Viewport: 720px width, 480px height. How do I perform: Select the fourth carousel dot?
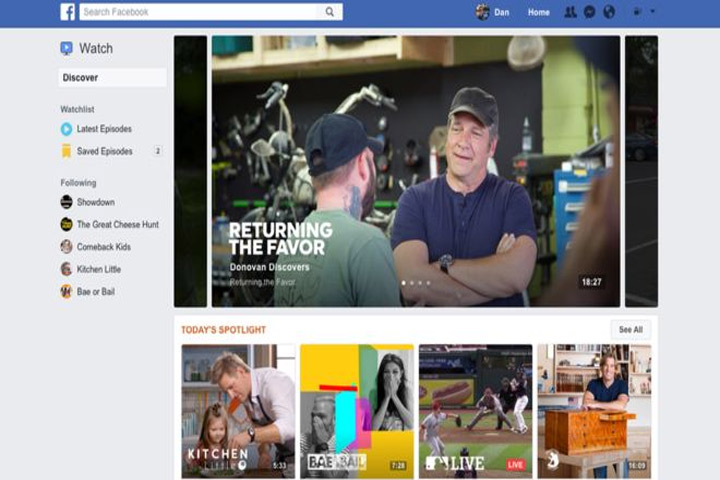click(x=428, y=283)
